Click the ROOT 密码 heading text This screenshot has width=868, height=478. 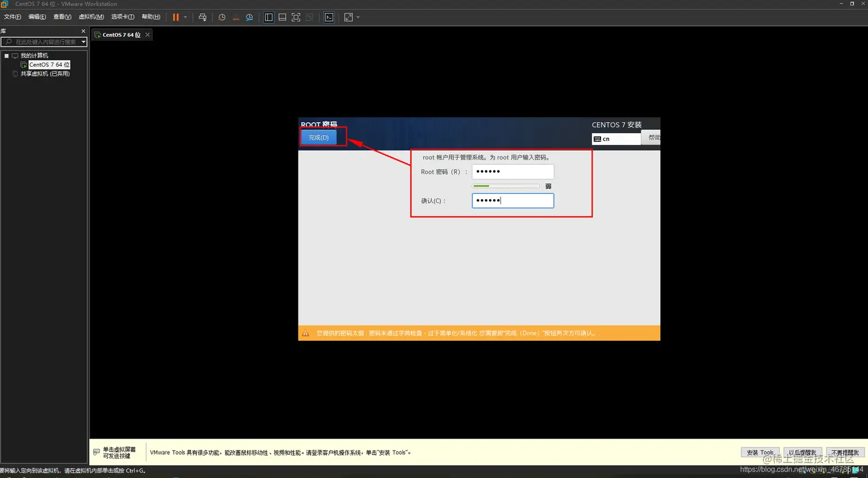click(x=319, y=125)
